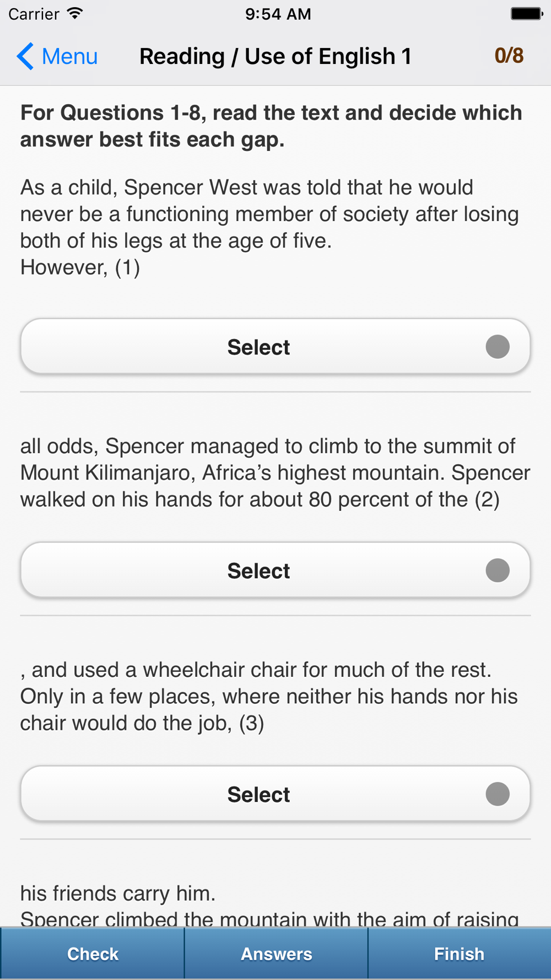Open the Select dropdown for gap 3
This screenshot has width=551, height=980.
275,794
